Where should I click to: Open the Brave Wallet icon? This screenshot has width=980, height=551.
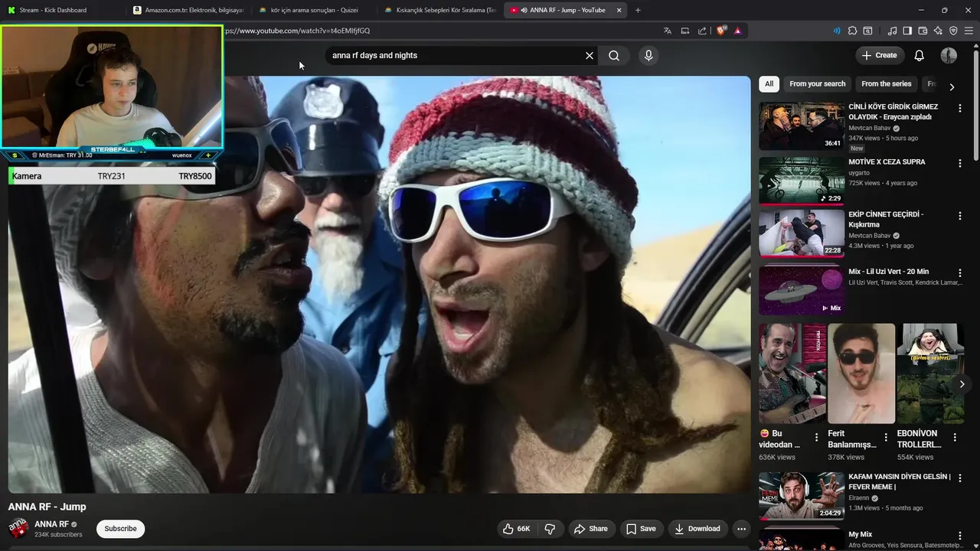[923, 31]
